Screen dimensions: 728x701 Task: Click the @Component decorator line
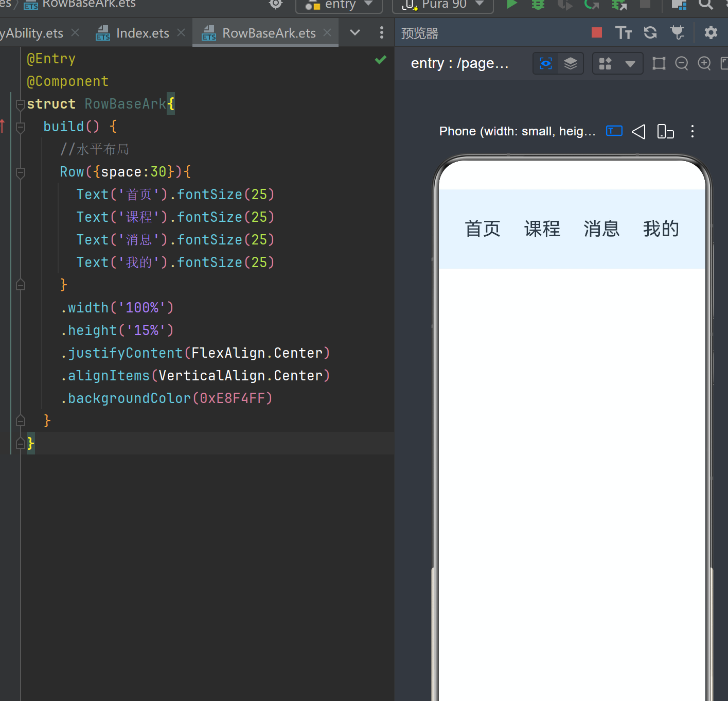pyautogui.click(x=67, y=81)
